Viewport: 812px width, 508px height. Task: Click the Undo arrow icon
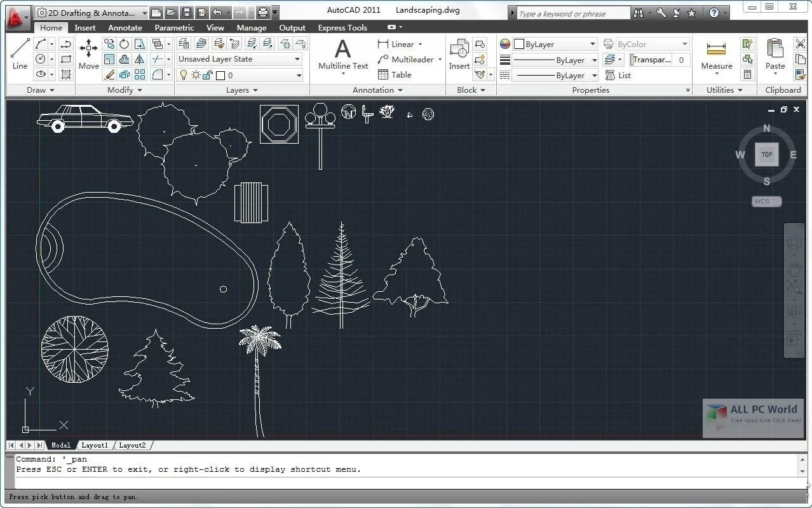coord(217,12)
